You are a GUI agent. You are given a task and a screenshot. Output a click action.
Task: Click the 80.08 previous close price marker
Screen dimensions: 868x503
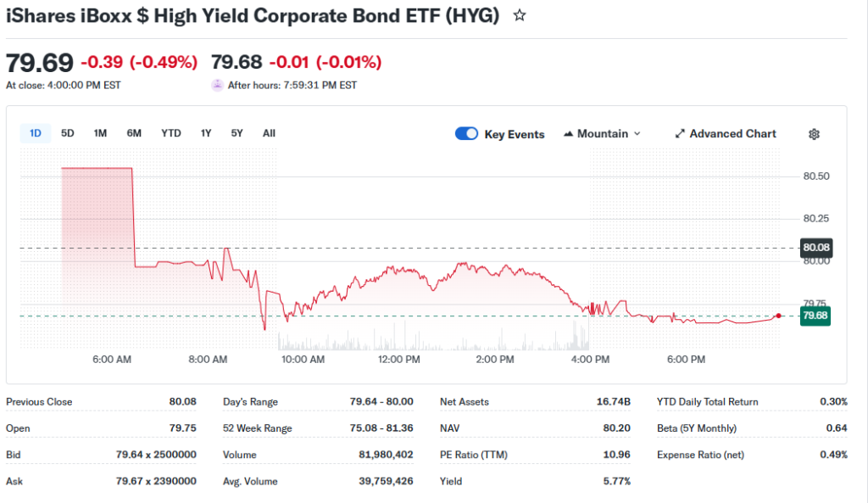[x=815, y=248]
